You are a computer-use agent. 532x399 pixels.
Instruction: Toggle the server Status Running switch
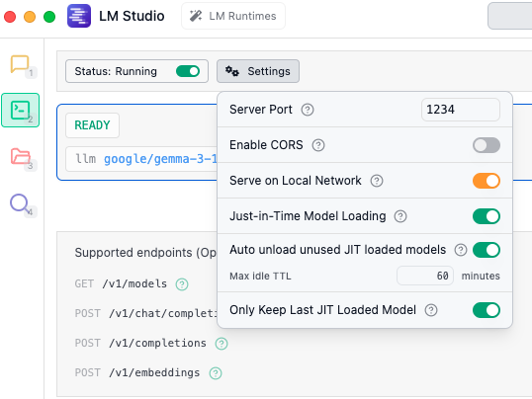(188, 71)
